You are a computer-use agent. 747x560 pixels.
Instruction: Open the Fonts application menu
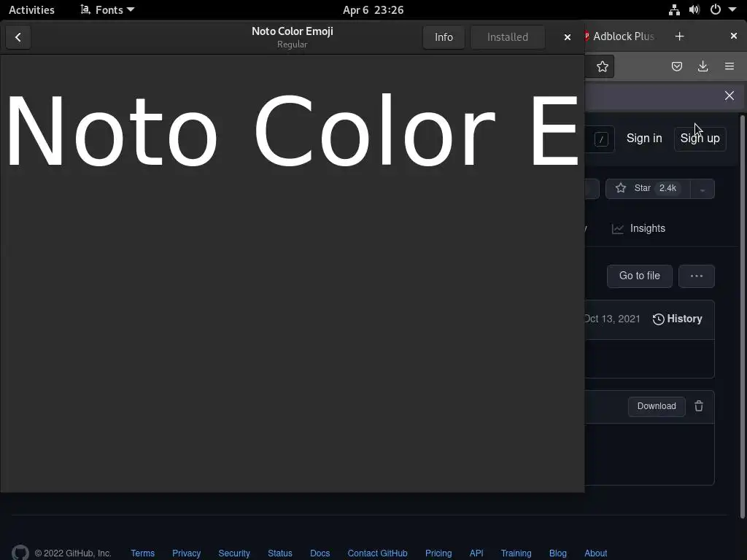coord(107,10)
